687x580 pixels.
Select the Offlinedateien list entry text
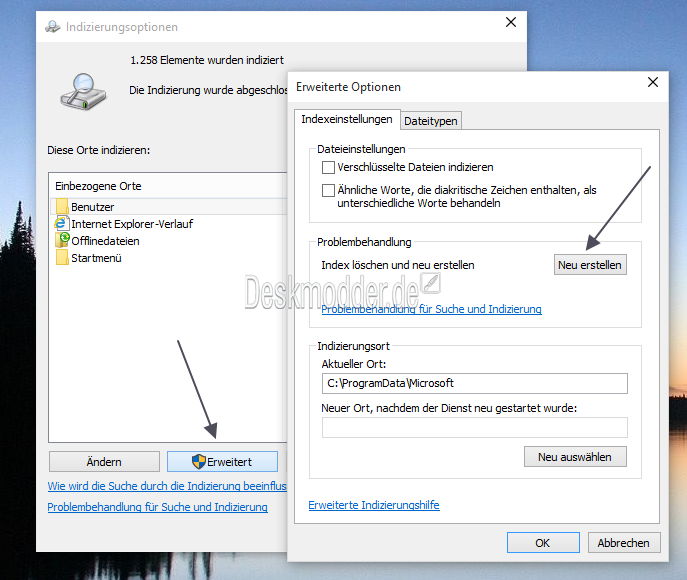105,241
